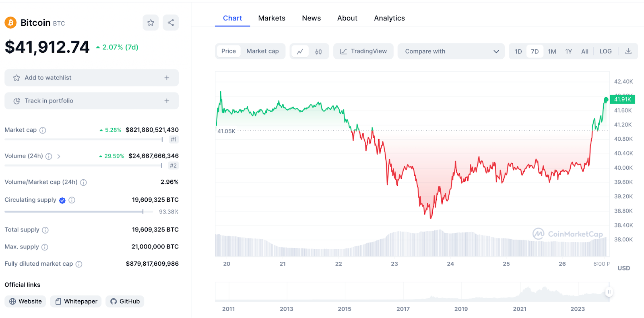Click the circulating supply progress bar
The image size is (644, 318).
tap(79, 212)
